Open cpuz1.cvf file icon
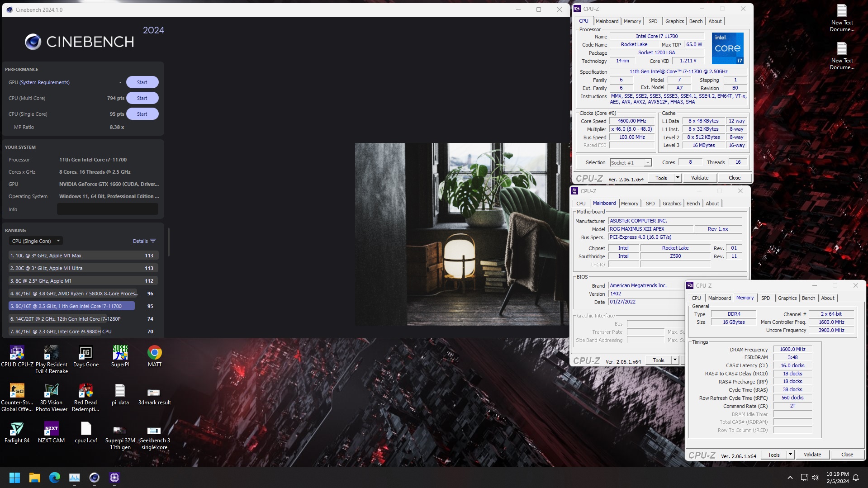868x488 pixels. click(x=86, y=432)
